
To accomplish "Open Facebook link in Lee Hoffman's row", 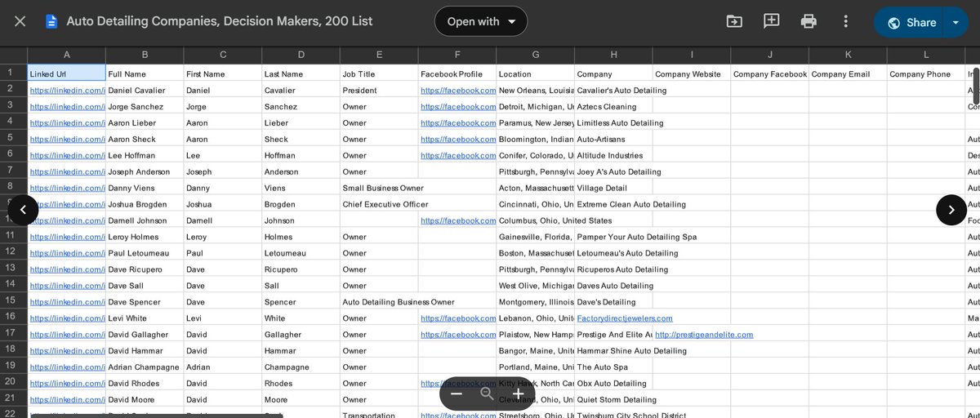I will (x=458, y=155).
